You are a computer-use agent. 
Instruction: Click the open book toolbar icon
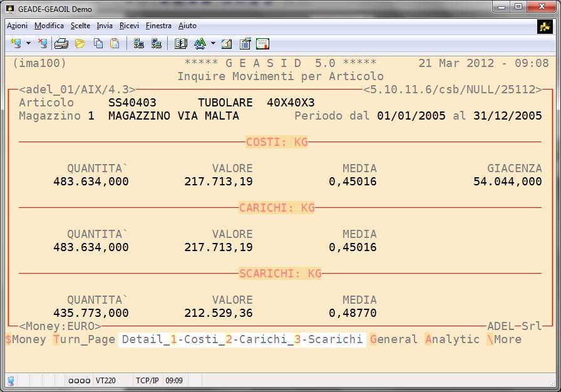(x=181, y=43)
